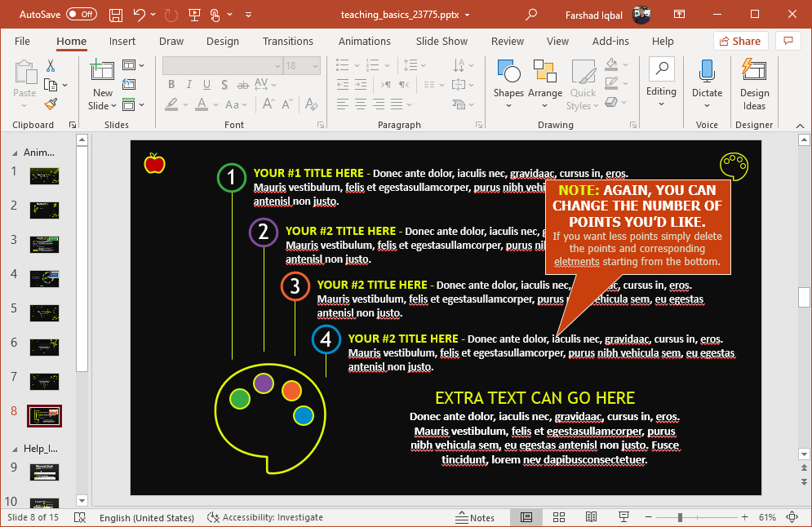Image resolution: width=812 pixels, height=527 pixels.
Task: Click the Save icon in title bar
Action: click(x=116, y=15)
